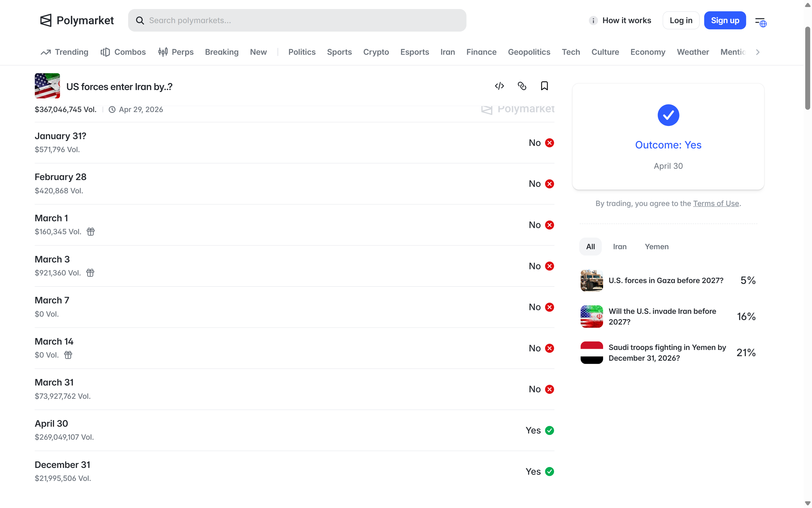Click the Yemen flag thumbnail
812x508 pixels.
(592, 353)
